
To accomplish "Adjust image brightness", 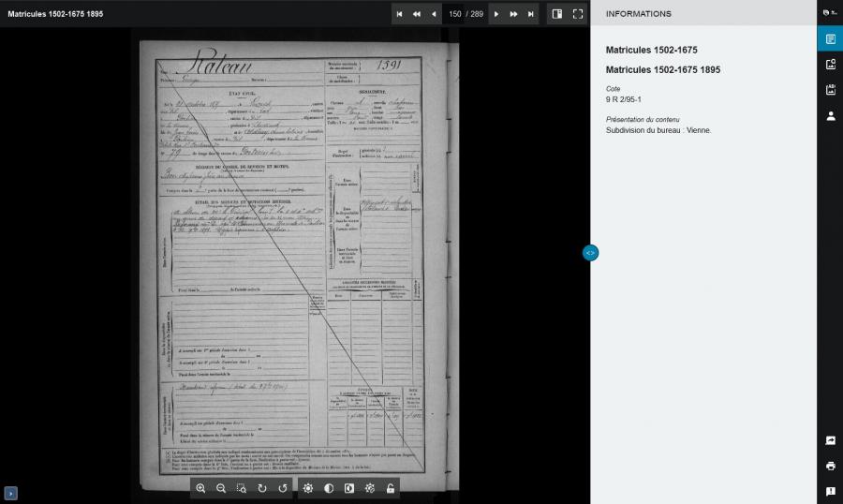I will click(x=308, y=488).
